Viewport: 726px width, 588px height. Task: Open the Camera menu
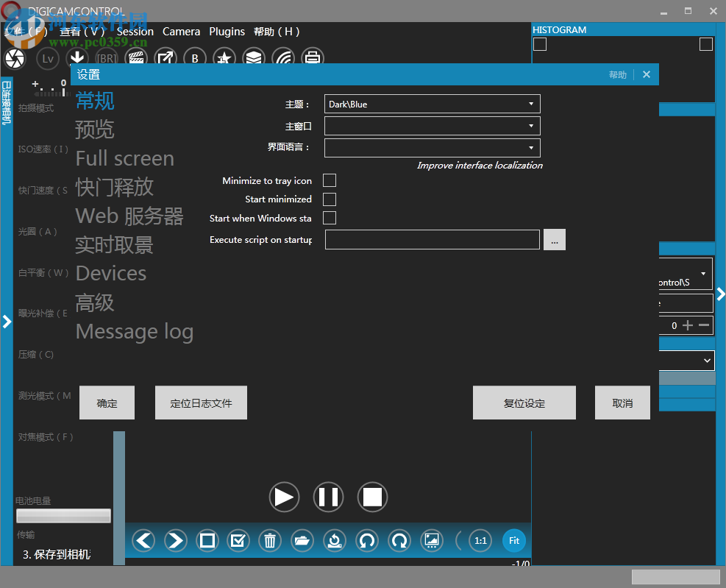point(181,31)
